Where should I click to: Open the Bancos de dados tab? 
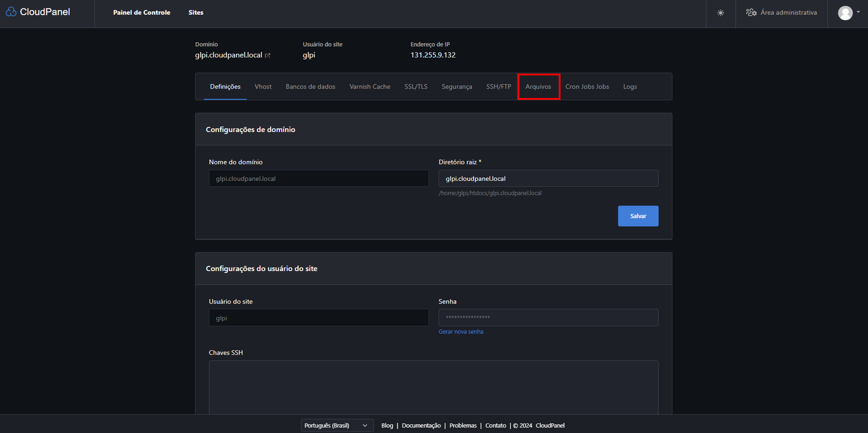pyautogui.click(x=310, y=87)
